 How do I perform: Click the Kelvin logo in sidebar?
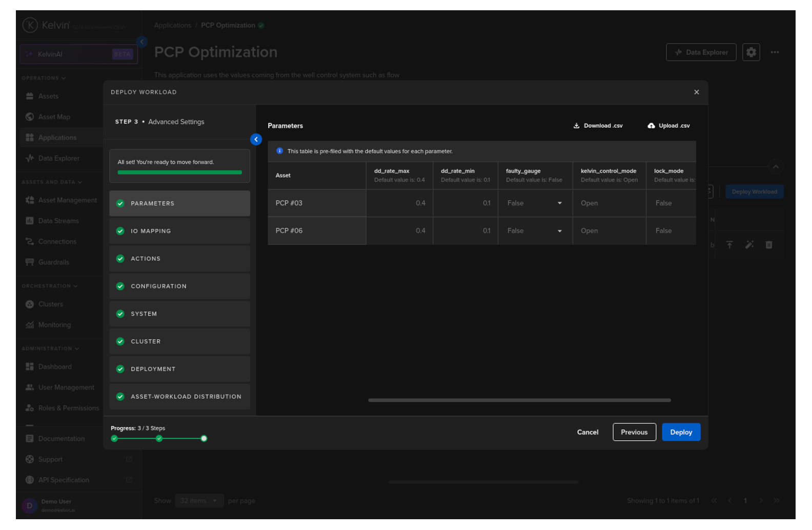point(30,25)
